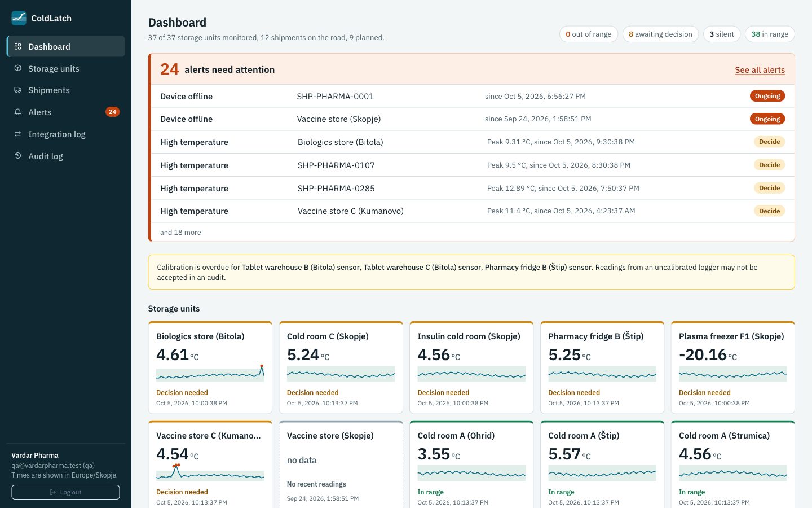
Task: Click Decide for Biologics store (Bitola) alert
Action: 769,142
